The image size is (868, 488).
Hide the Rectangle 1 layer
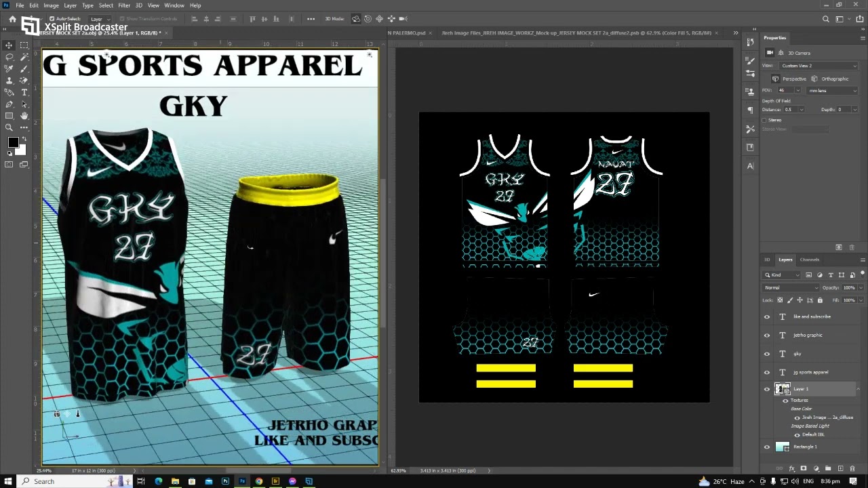[767, 447]
